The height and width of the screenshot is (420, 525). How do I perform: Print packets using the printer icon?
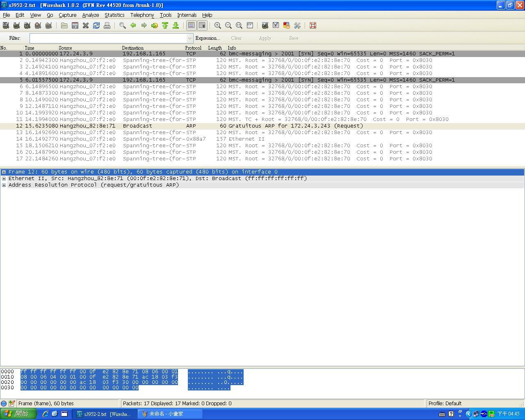click(107, 25)
